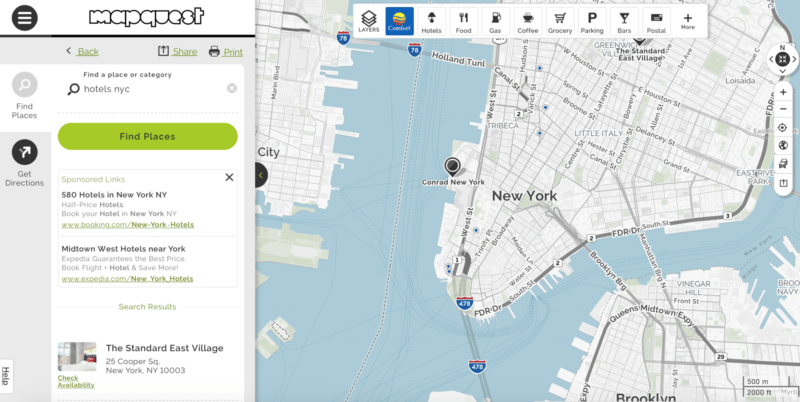This screenshot has height=402, width=800.
Task: Click the share upload icon beside Share
Action: point(163,51)
